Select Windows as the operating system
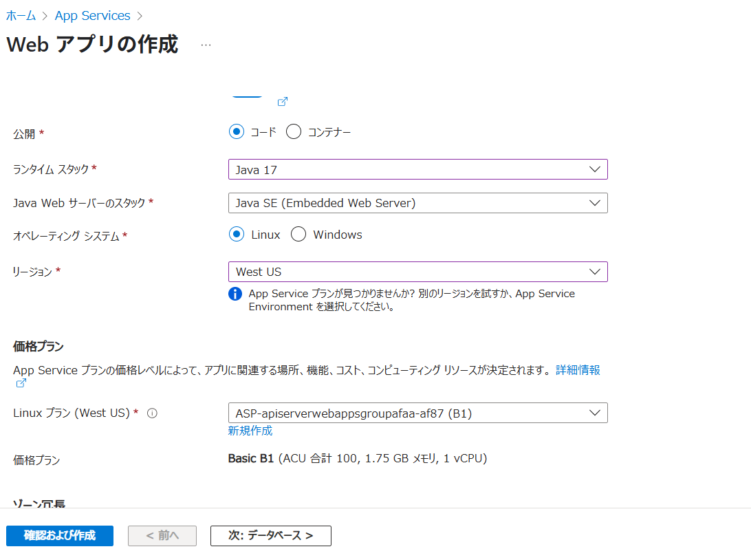Viewport: 751px width, 560px height. click(x=298, y=234)
